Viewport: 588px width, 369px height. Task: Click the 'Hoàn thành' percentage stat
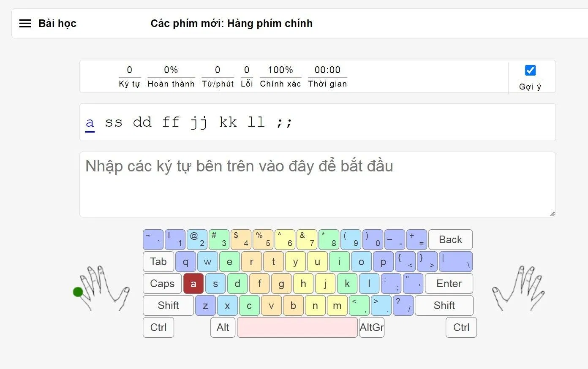(171, 76)
